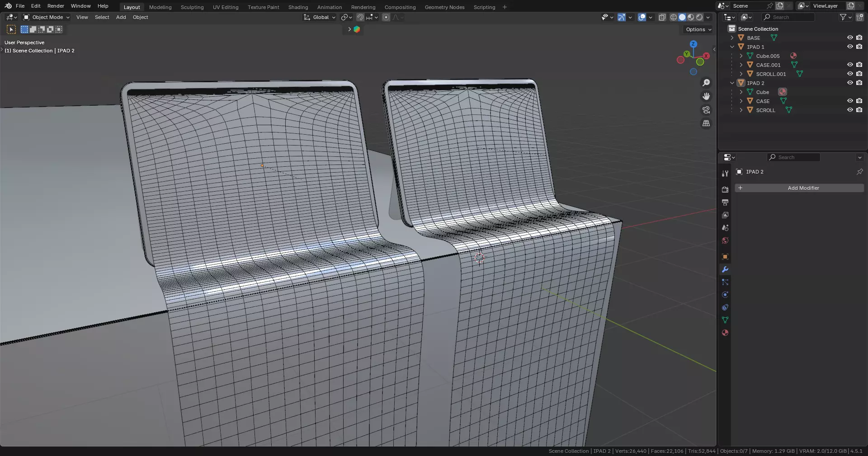The width and height of the screenshot is (868, 456).
Task: Open the Material properties tab
Action: tap(725, 333)
